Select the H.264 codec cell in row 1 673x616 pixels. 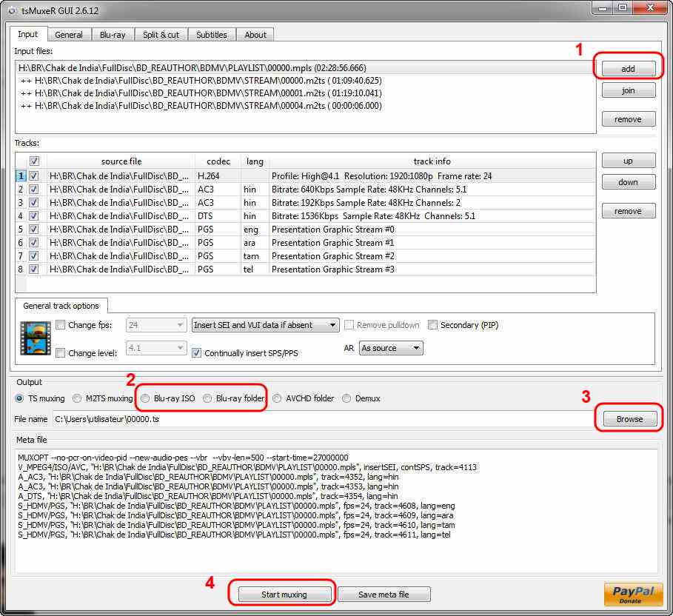218,176
